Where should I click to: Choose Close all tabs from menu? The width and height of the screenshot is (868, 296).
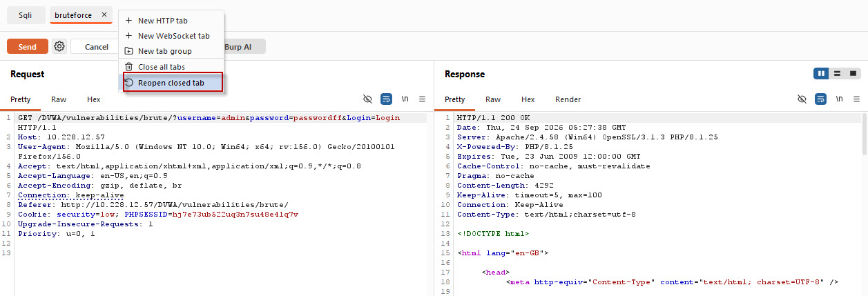[x=171, y=67]
